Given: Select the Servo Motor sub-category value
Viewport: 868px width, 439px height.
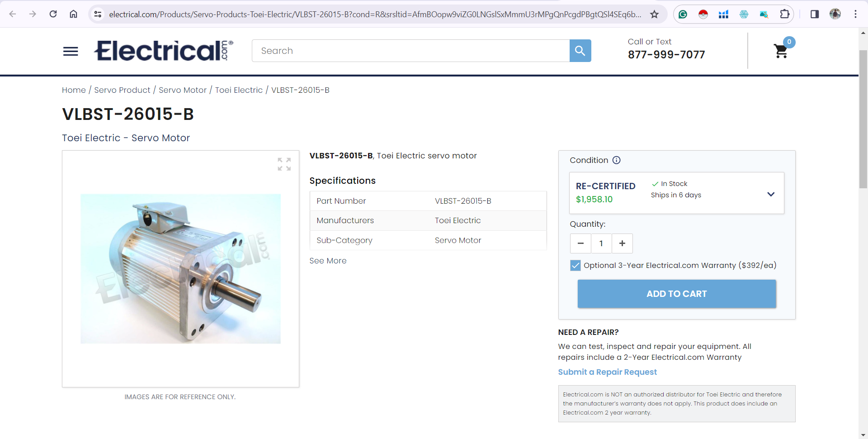Looking at the screenshot, I should [458, 240].
